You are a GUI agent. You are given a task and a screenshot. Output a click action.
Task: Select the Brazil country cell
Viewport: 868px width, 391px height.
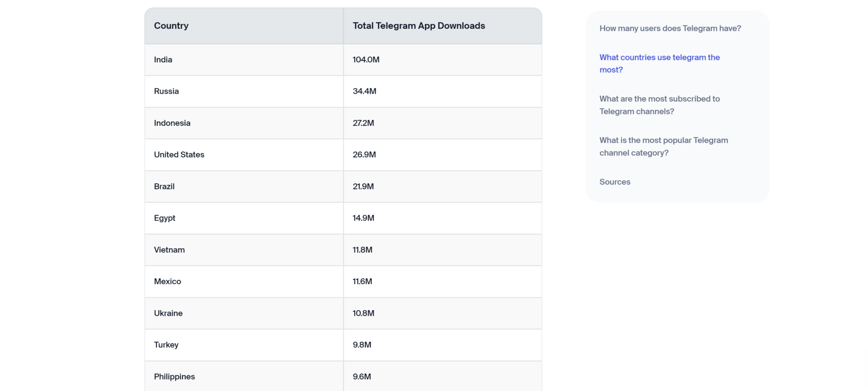(x=164, y=186)
